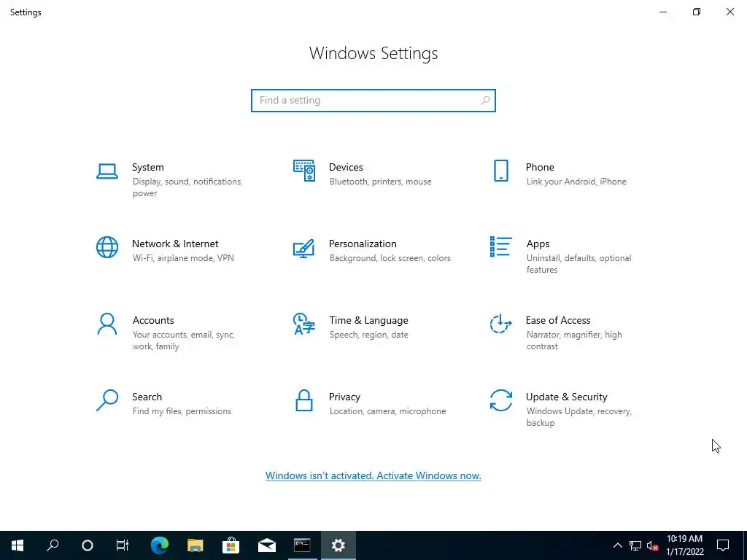Click 'Narrator, magnifier, high contrast' description
The image size is (747, 560).
click(x=574, y=341)
